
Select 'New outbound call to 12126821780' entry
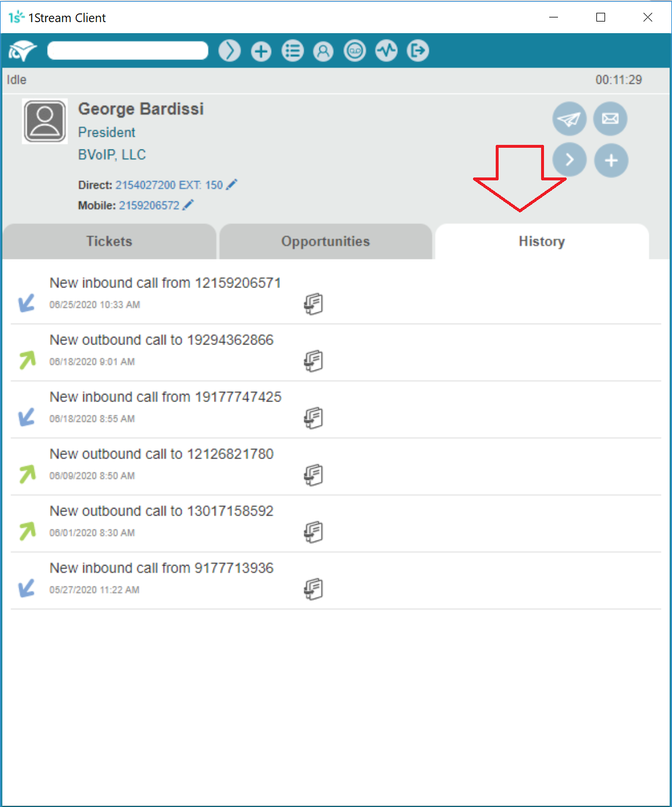pyautogui.click(x=162, y=454)
